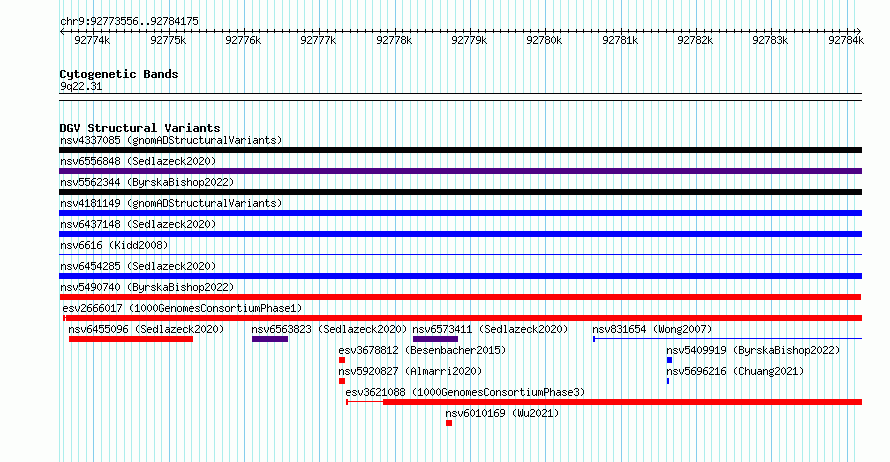Image resolution: width=890 pixels, height=462 pixels.
Task: Click the 92780k ruler tick label
Action: point(544,40)
